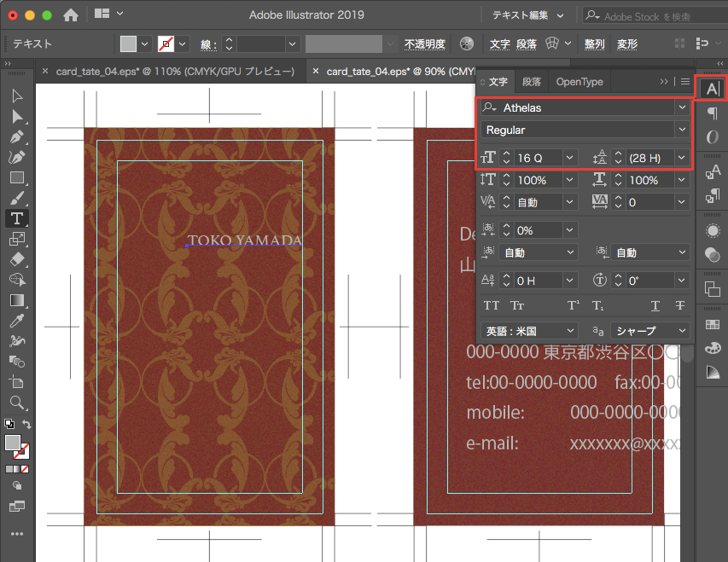Select the Zoom magnifier tool
Image resolution: width=728 pixels, height=562 pixels.
[x=16, y=403]
